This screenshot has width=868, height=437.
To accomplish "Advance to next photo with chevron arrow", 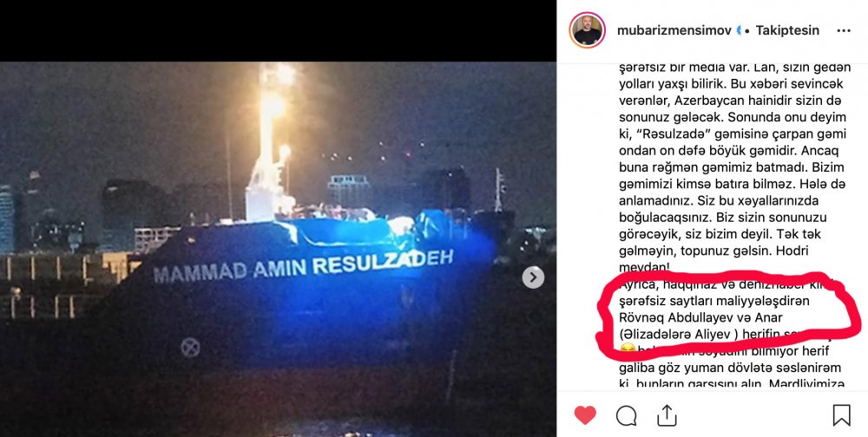I will 533,277.
